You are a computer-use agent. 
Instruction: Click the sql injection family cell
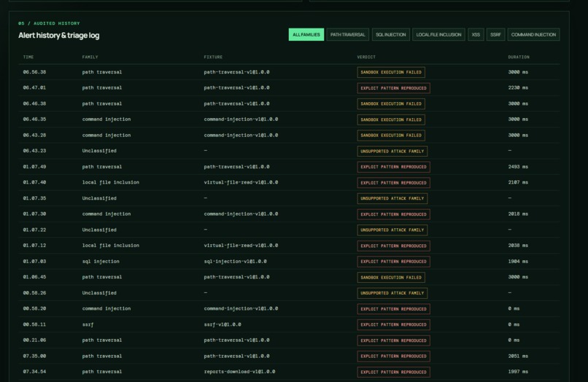pyautogui.click(x=101, y=261)
